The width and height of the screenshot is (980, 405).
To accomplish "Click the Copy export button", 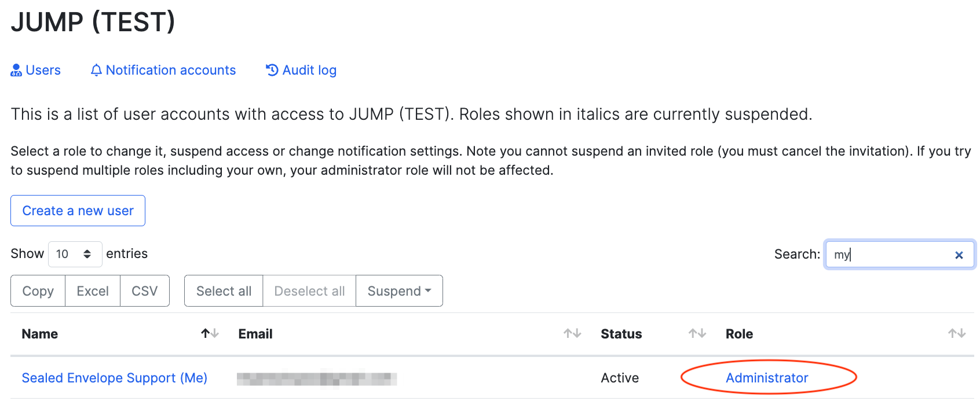I will coord(38,290).
